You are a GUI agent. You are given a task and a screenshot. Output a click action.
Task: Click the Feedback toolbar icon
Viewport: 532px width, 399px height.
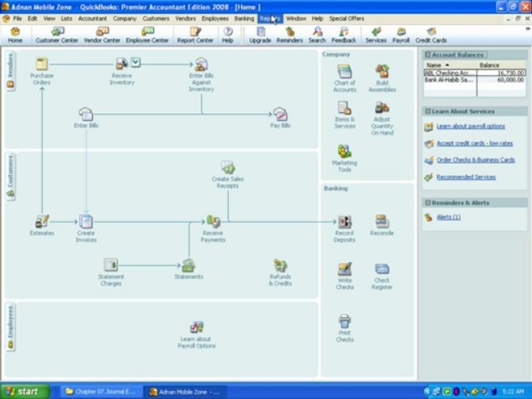(x=344, y=35)
